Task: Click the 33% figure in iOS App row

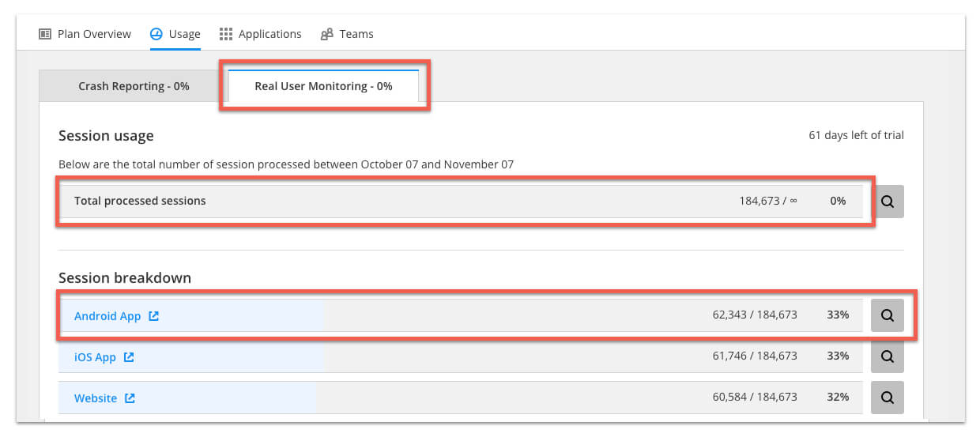Action: tap(838, 356)
